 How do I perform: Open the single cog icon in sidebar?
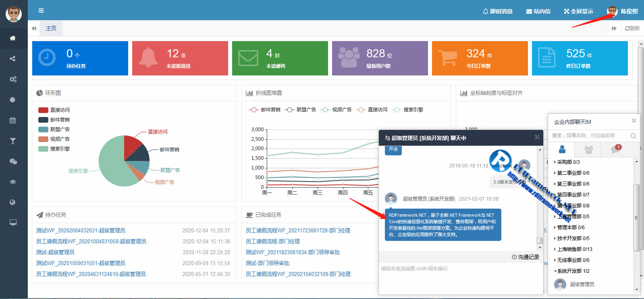(x=13, y=100)
